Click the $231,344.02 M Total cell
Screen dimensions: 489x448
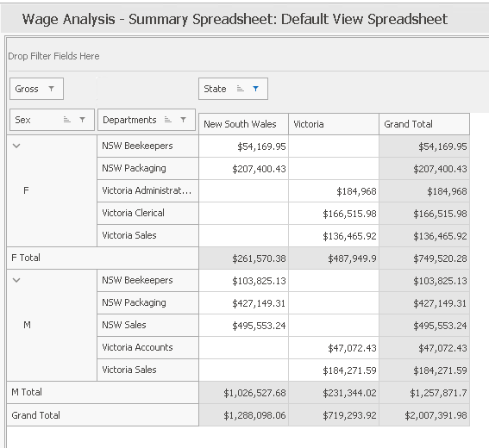(334, 393)
